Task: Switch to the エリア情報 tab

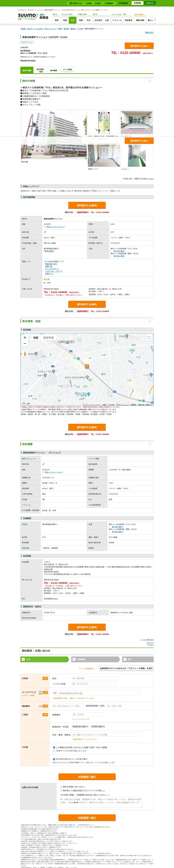Action: pos(67,70)
